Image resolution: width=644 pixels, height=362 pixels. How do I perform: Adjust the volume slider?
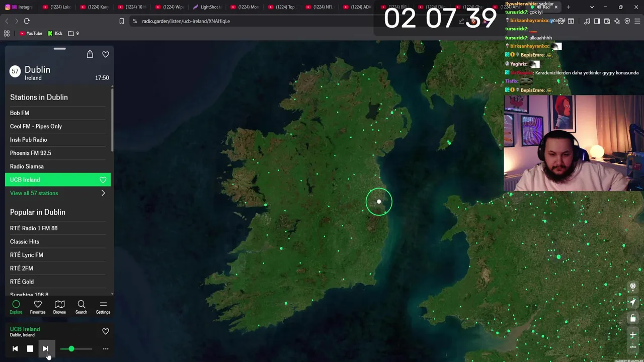point(76,348)
